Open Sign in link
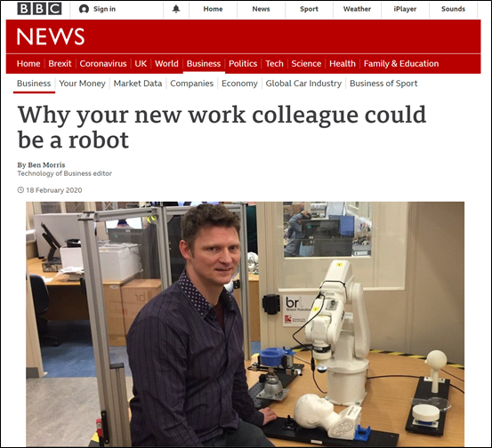The height and width of the screenshot is (448, 492). (x=104, y=9)
